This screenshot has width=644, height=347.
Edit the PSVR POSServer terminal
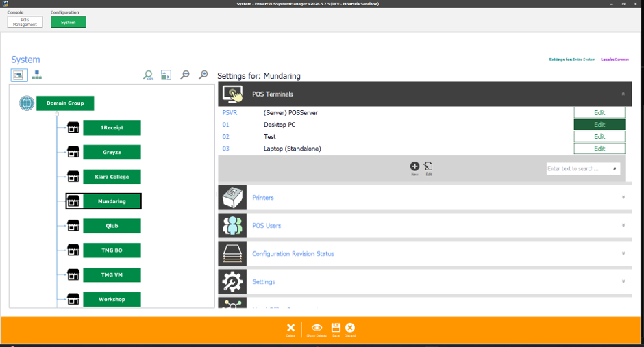(599, 112)
